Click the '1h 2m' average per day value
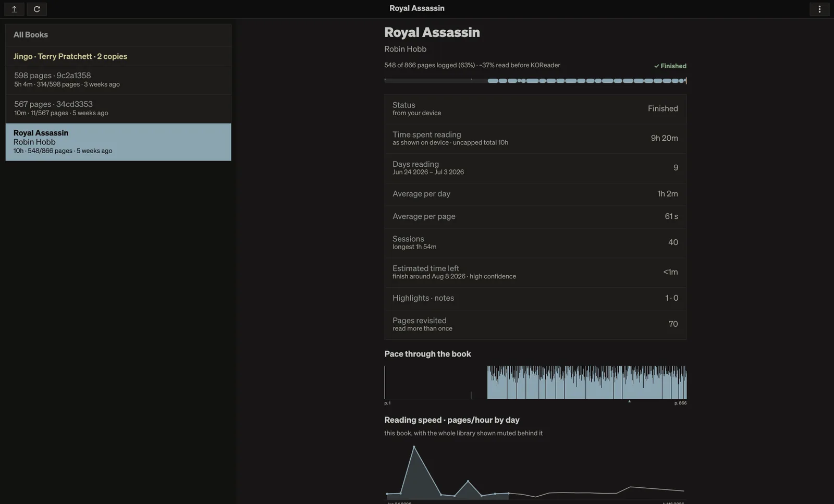Screen dimensions: 834x504 point(668,194)
